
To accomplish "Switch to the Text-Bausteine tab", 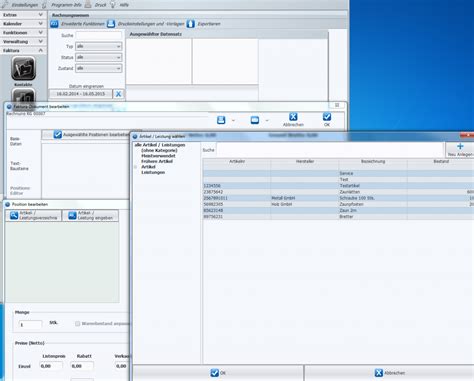I will 19,166.
